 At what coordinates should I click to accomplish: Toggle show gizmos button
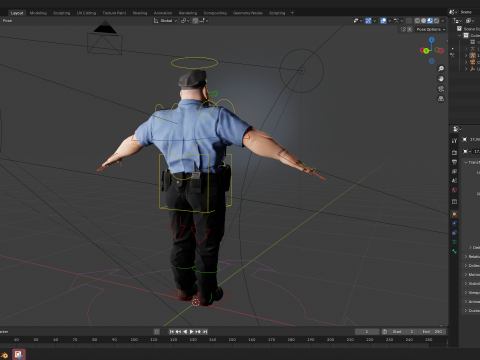(368, 21)
